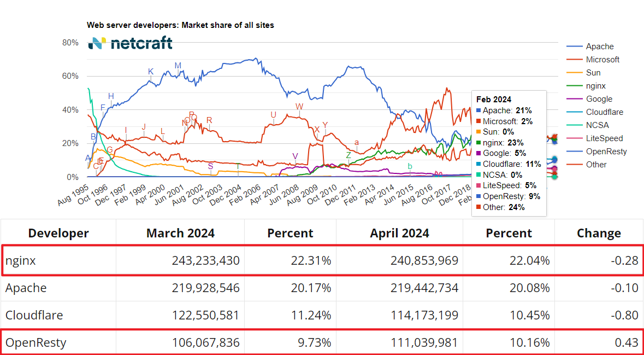The width and height of the screenshot is (644, 355).
Task: Click the lowercase annotation marker a
Action: (x=357, y=142)
